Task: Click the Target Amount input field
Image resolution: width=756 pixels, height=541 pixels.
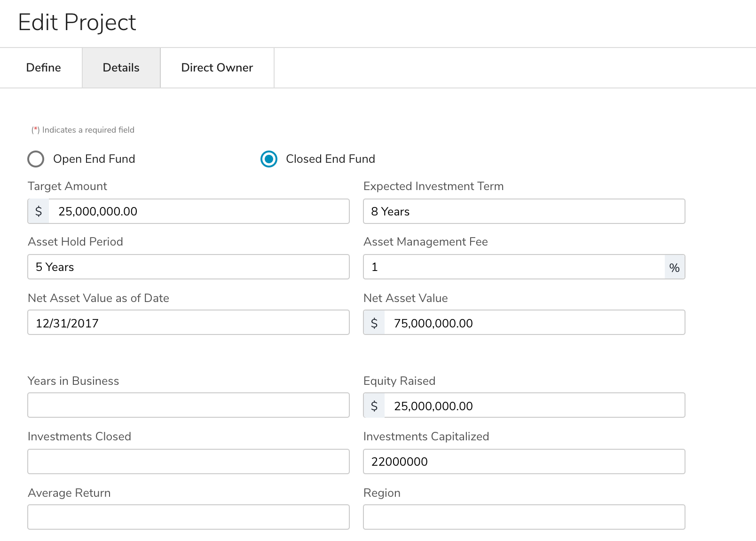Action: [198, 211]
